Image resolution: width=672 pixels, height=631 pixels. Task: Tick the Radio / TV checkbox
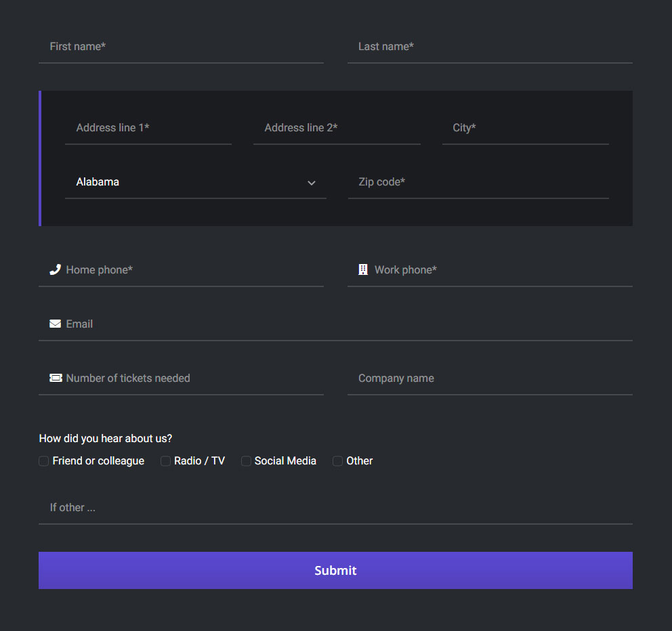click(x=165, y=461)
